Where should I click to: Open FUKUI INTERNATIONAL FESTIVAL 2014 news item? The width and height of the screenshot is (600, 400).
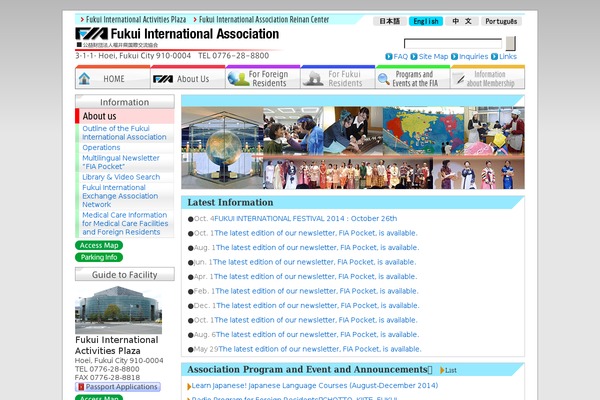305,219
